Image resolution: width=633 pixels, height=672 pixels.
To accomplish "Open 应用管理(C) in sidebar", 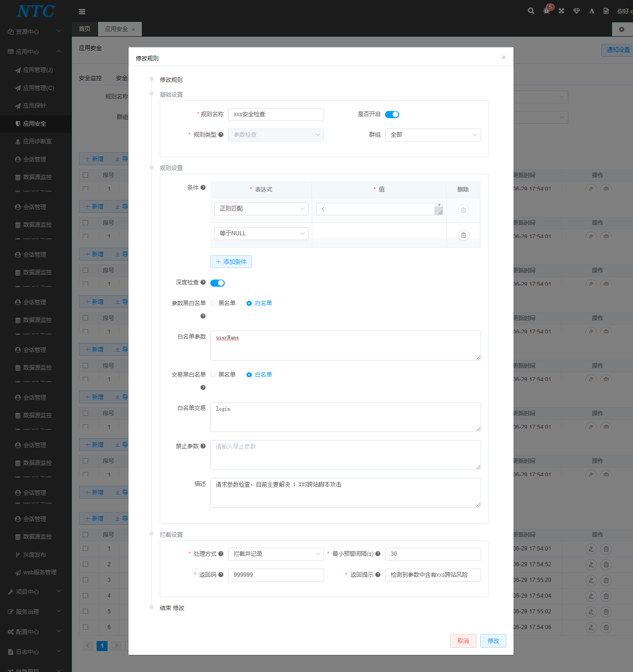I will click(36, 88).
